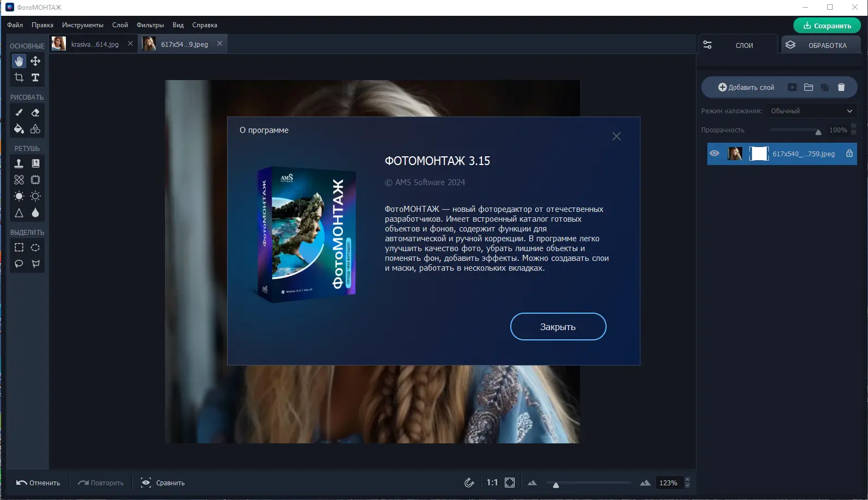Select the dotted-square retouch tool
Image resolution: width=868 pixels, height=500 pixels.
point(35,180)
